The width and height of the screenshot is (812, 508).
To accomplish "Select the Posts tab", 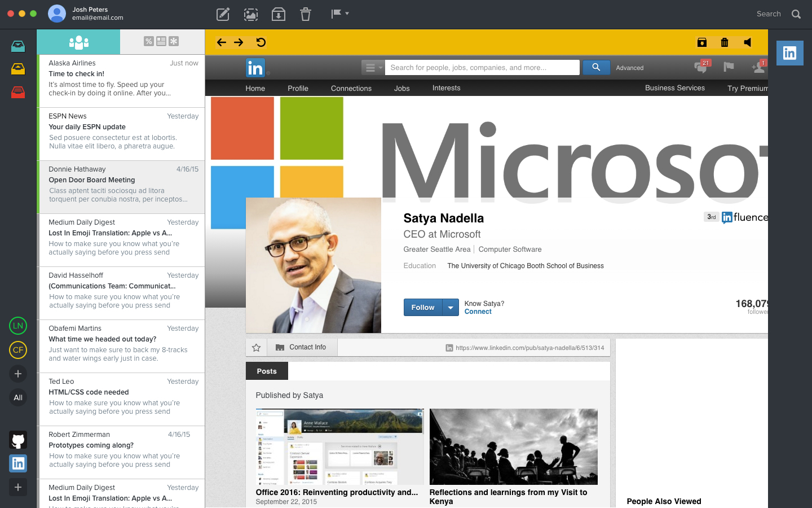I will [267, 371].
